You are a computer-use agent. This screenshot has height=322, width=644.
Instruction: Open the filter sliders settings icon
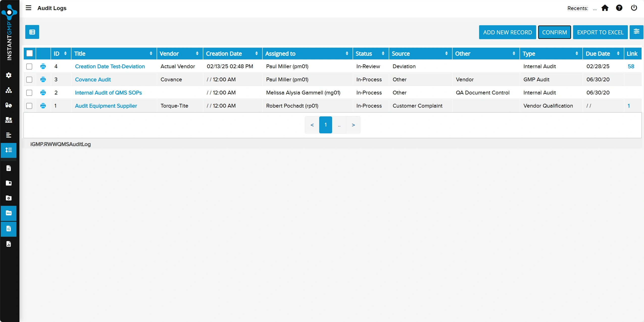coord(636,32)
